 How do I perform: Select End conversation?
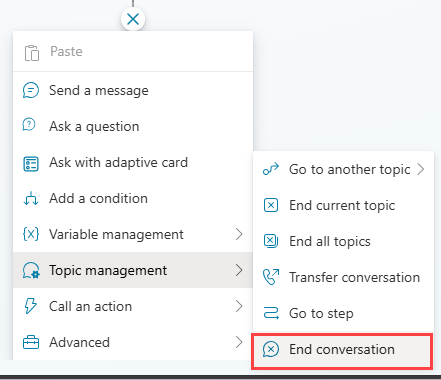(342, 349)
